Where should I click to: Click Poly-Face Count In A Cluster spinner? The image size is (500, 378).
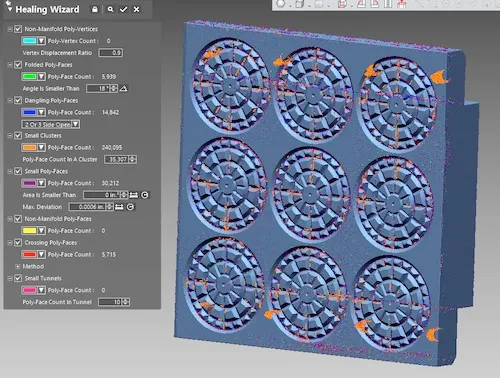point(132,159)
